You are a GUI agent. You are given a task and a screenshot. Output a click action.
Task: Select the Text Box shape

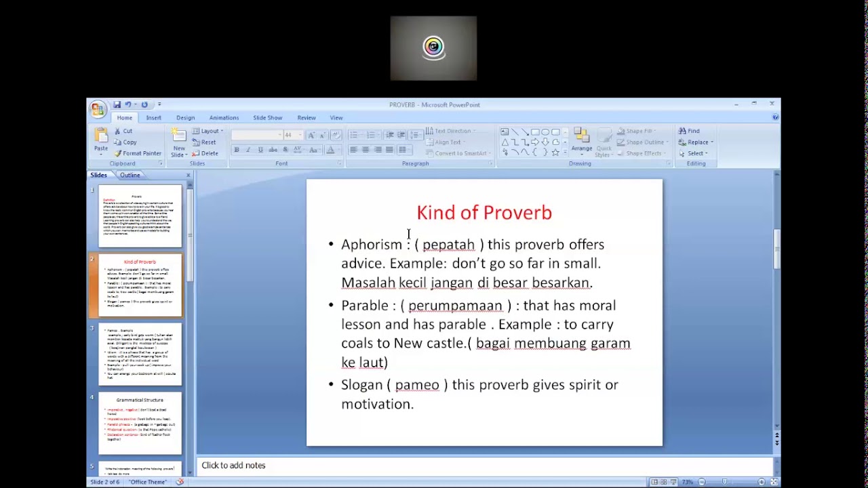505,131
